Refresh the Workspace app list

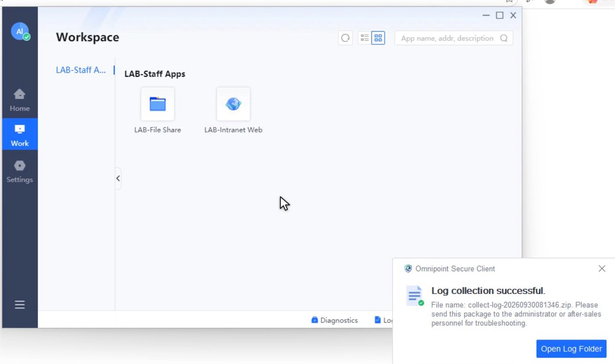pos(345,38)
